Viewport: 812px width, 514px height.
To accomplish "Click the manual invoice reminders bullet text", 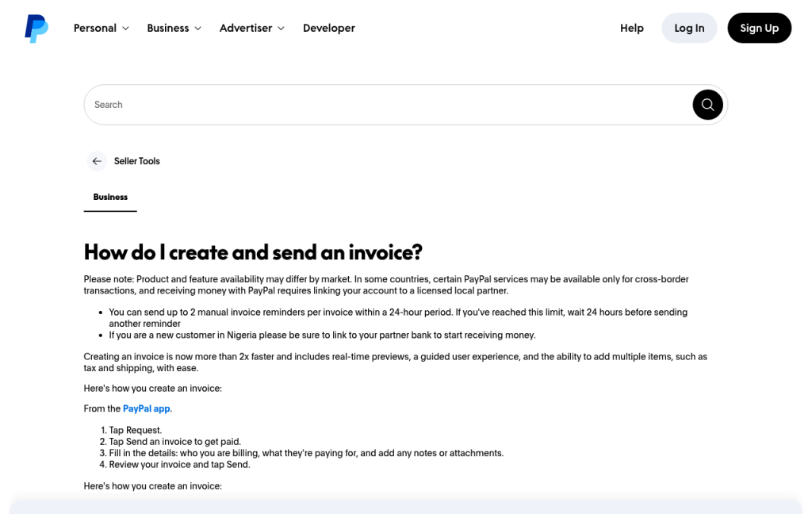I will pos(398,317).
